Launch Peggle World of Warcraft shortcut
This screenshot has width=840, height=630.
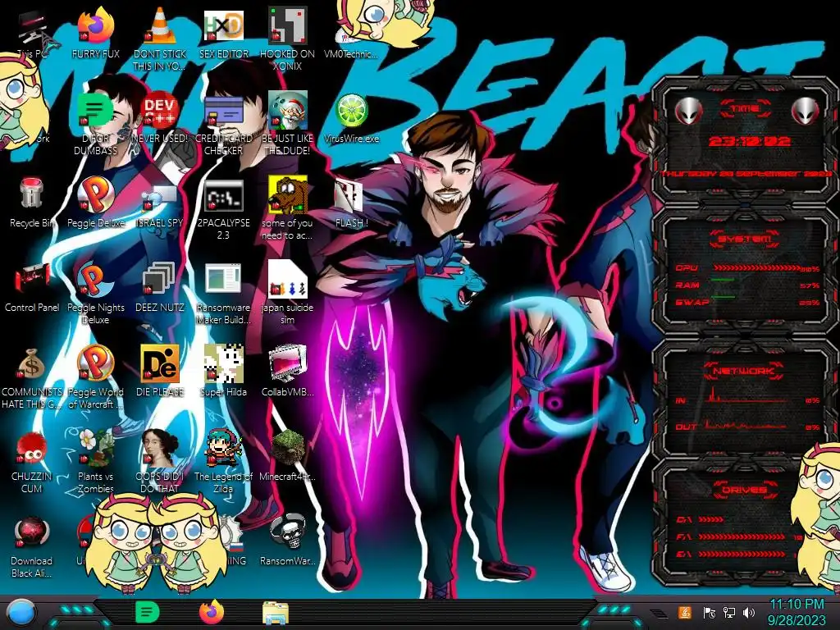[96, 363]
